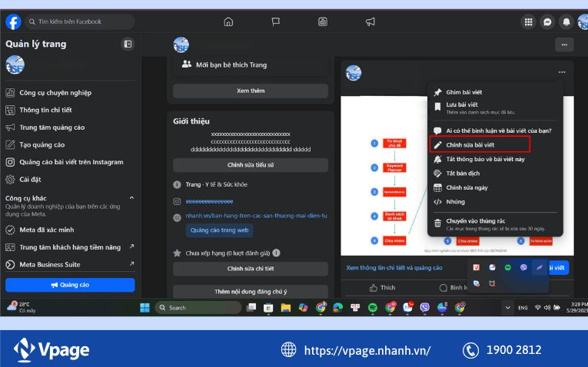
Task: Switch ENG input language indicator
Action: tap(523, 308)
